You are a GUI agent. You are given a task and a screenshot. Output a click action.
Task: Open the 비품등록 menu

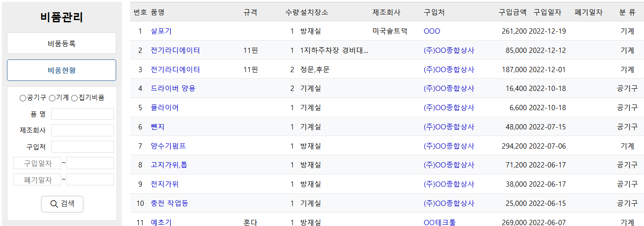(62, 43)
